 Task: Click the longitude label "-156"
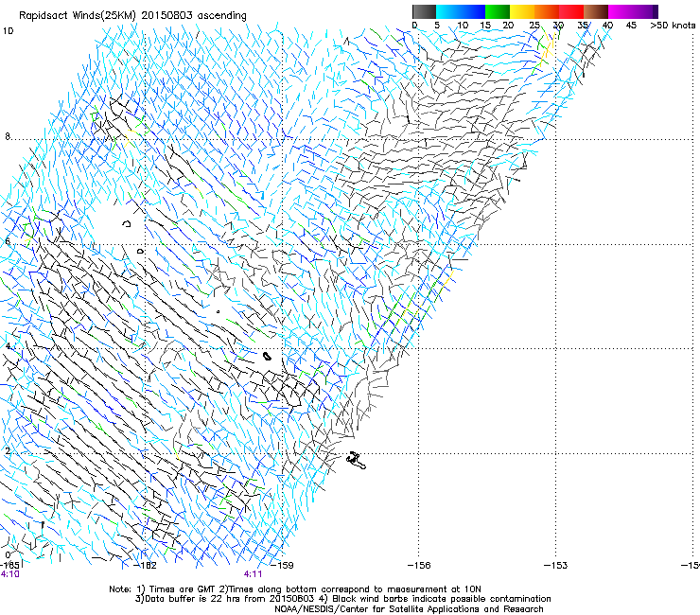[419, 565]
